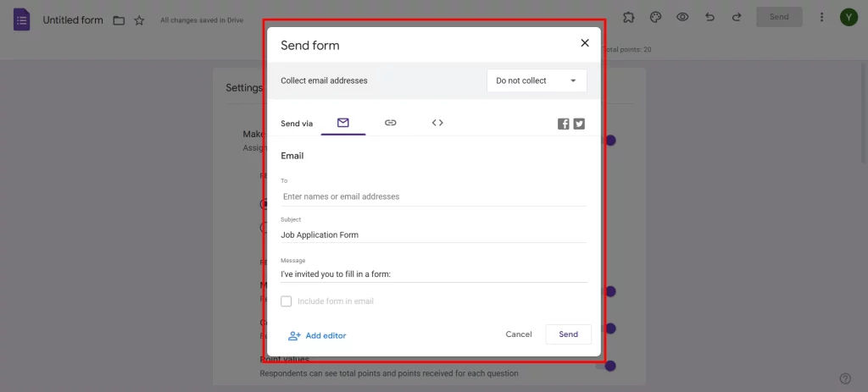Share the form on Twitter

[579, 124]
